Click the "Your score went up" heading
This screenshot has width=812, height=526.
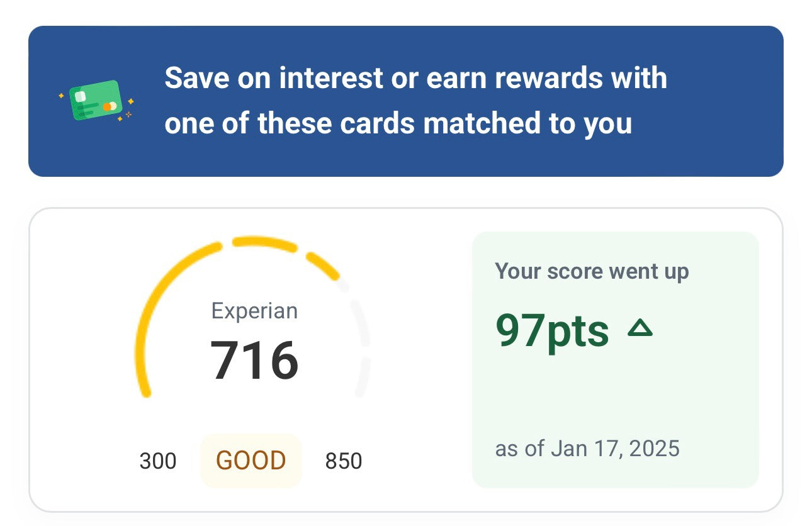(592, 271)
